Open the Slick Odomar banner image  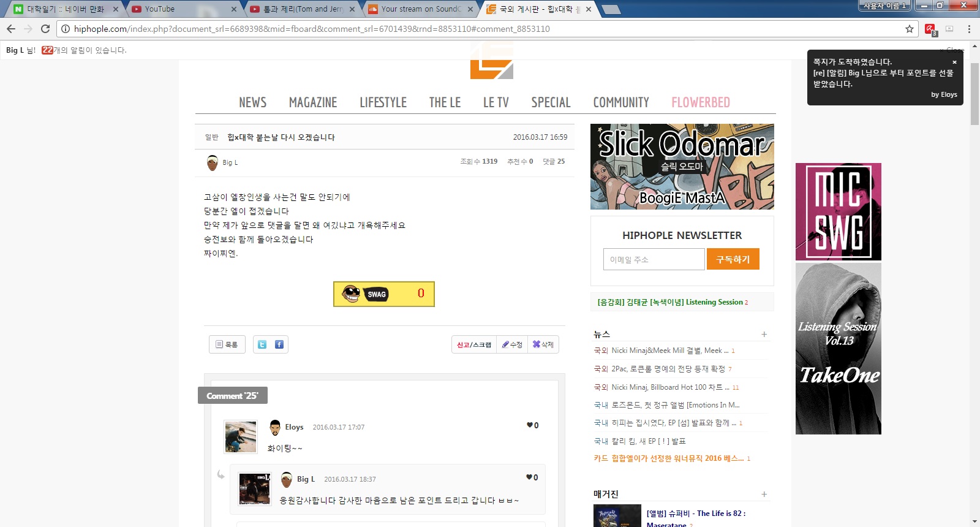(x=682, y=167)
